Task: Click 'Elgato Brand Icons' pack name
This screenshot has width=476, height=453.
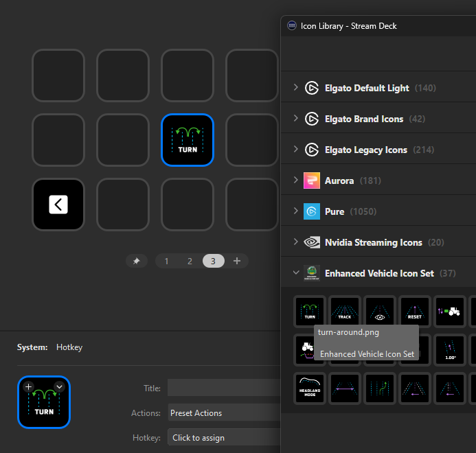Action: pos(364,119)
